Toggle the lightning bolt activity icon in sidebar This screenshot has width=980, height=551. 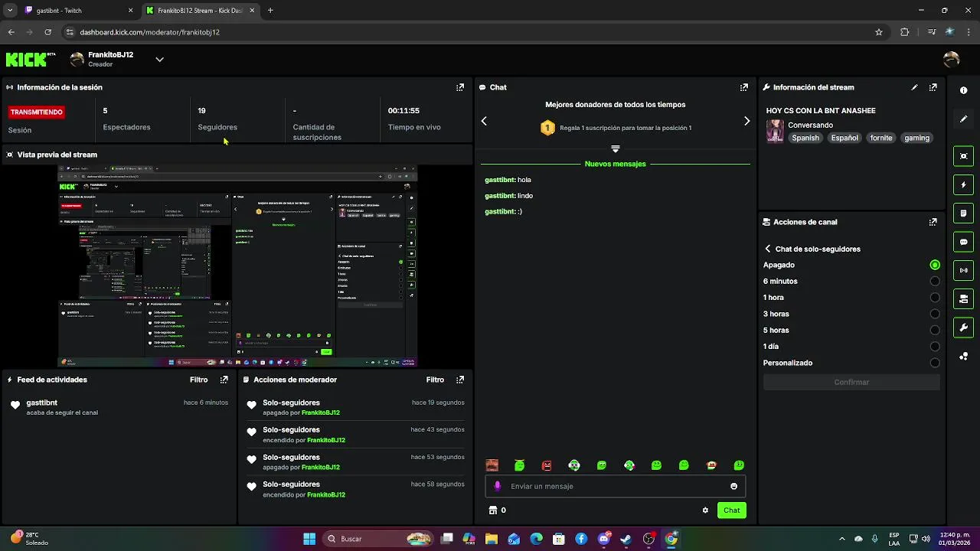pyautogui.click(x=963, y=184)
